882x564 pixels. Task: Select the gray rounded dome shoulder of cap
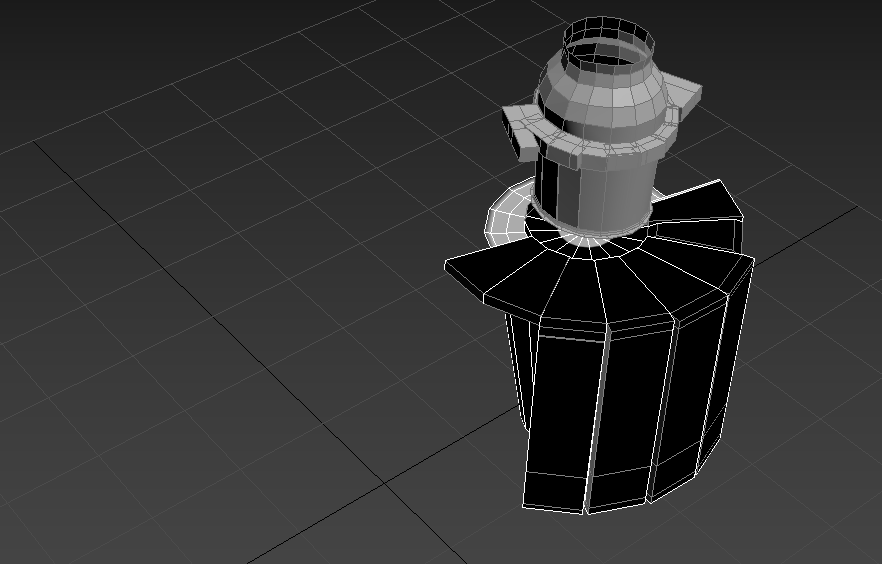[603, 96]
